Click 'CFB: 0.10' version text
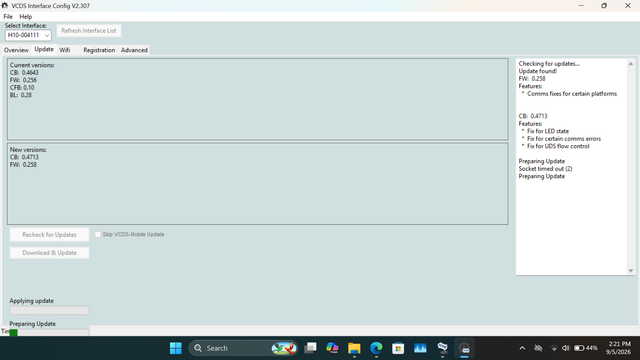This screenshot has height=360, width=640. (22, 88)
